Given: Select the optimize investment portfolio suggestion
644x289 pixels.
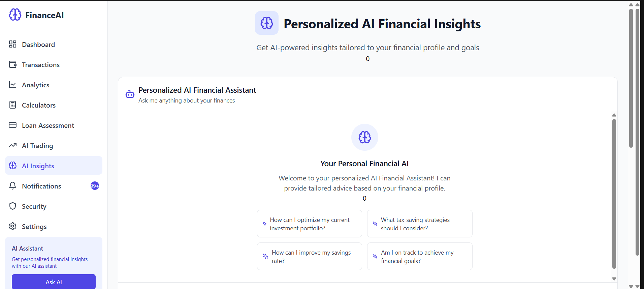Looking at the screenshot, I should [x=309, y=224].
